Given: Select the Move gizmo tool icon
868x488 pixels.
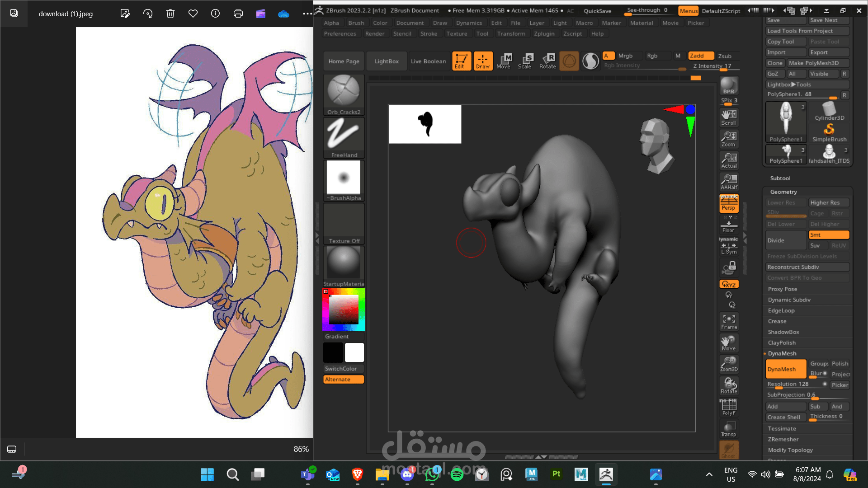Looking at the screenshot, I should (x=504, y=61).
